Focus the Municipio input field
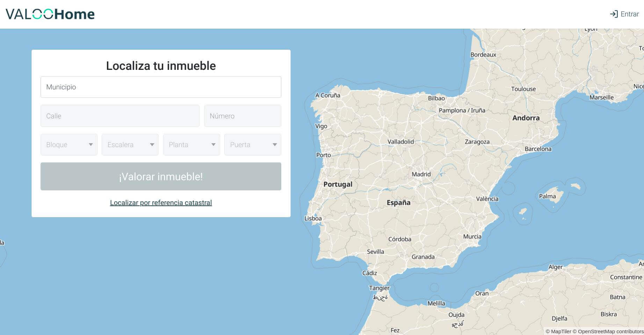Viewport: 644px width, 335px height. 161,87
